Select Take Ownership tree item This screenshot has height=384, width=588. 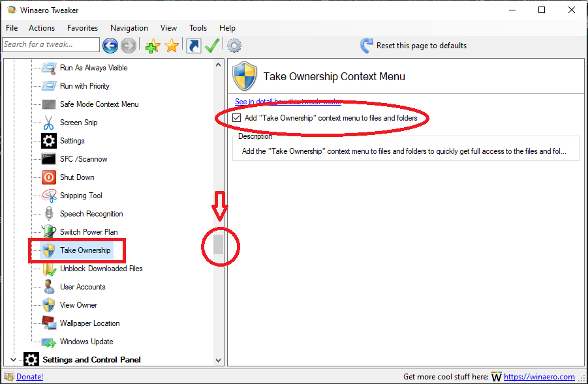(85, 250)
